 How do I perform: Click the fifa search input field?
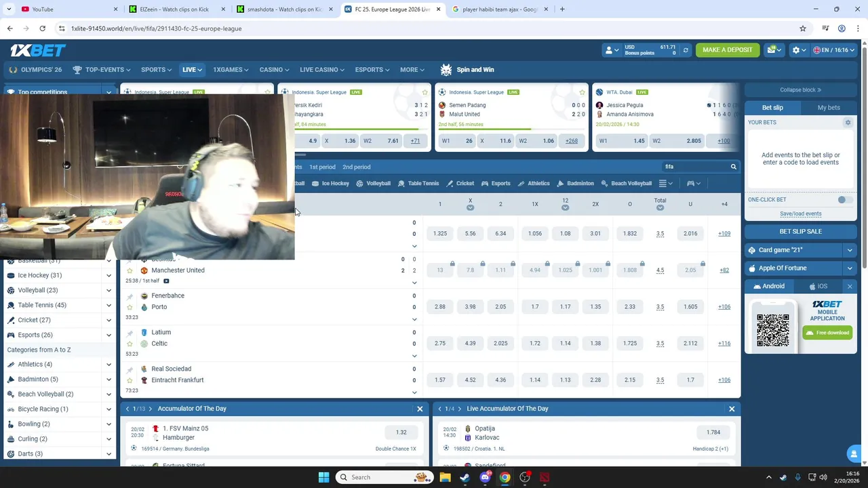coord(695,167)
